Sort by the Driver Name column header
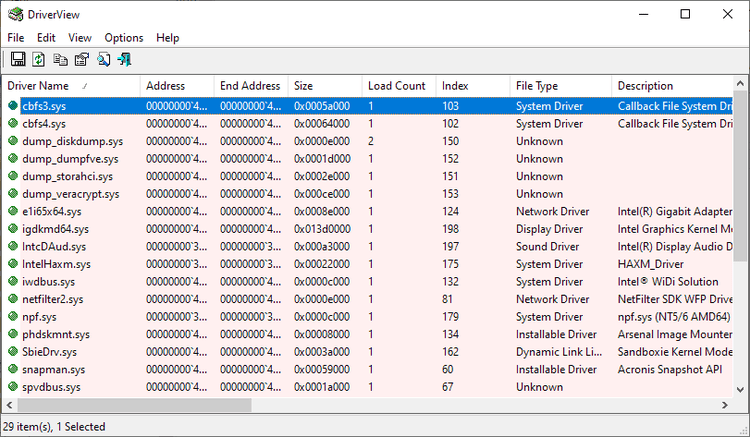 point(71,86)
